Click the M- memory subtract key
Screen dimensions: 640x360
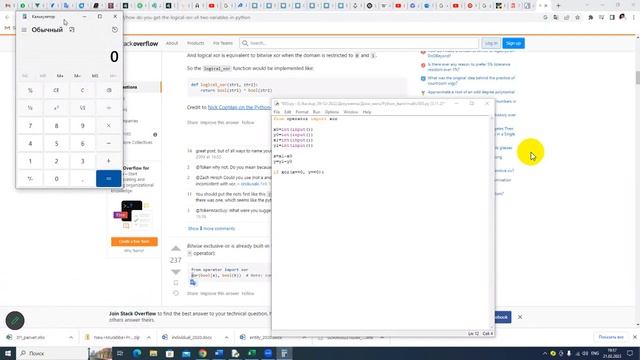[x=78, y=76]
